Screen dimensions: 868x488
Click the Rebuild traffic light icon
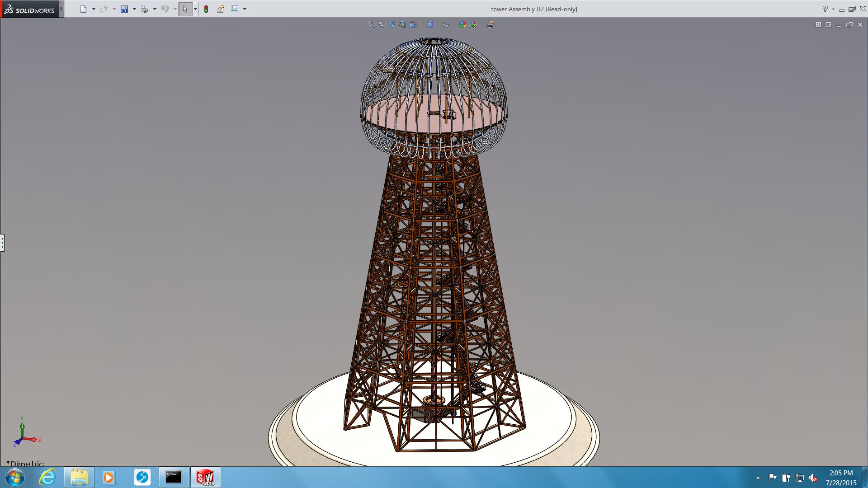click(206, 9)
